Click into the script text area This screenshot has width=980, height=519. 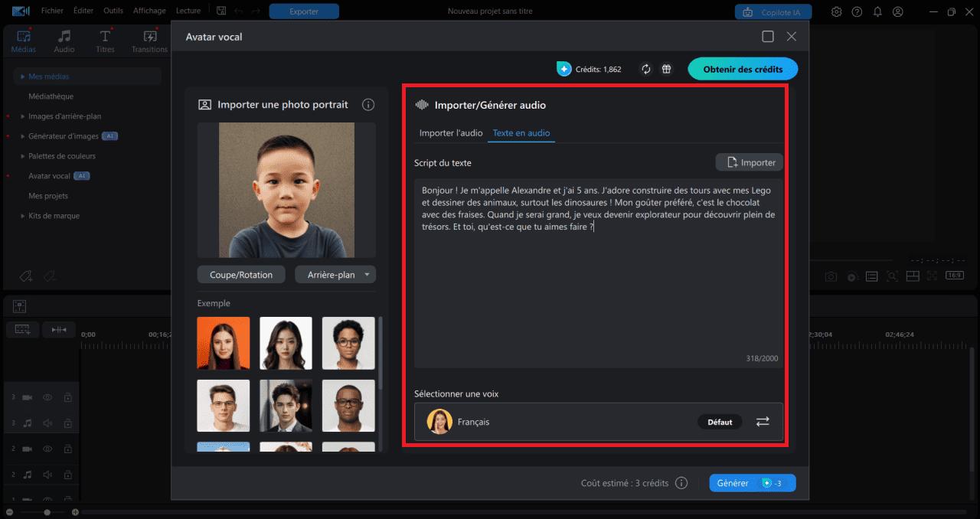(x=599, y=273)
